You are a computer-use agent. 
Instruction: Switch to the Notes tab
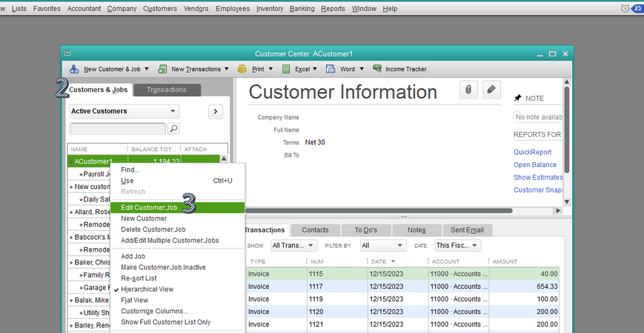[x=416, y=230]
